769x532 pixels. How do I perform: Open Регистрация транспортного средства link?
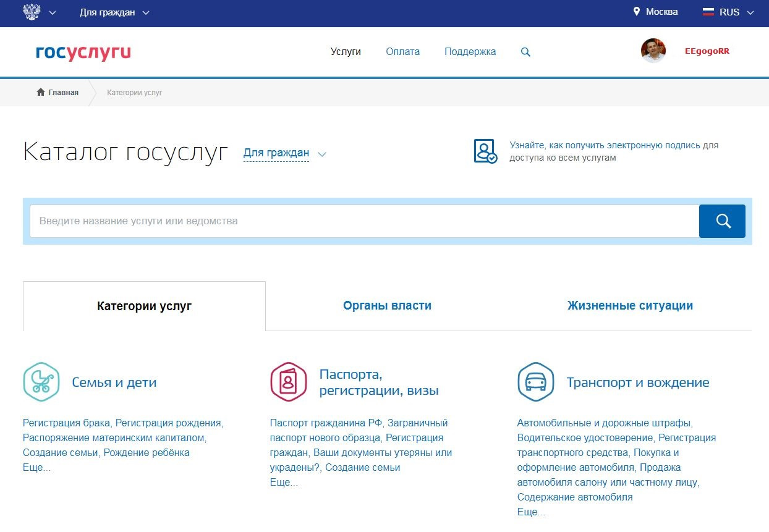pyautogui.click(x=616, y=445)
